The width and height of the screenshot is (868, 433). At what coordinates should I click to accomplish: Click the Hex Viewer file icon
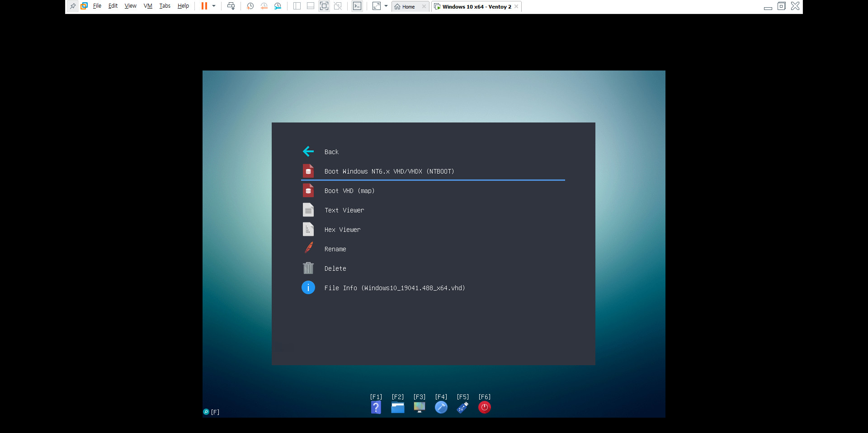(308, 229)
